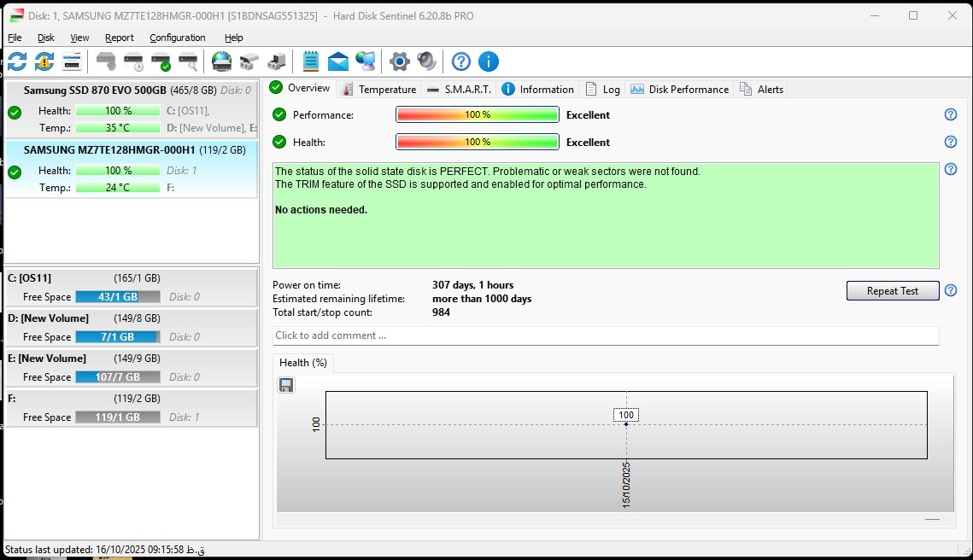Click the help icon next to Performance
973x560 pixels.
pos(950,114)
